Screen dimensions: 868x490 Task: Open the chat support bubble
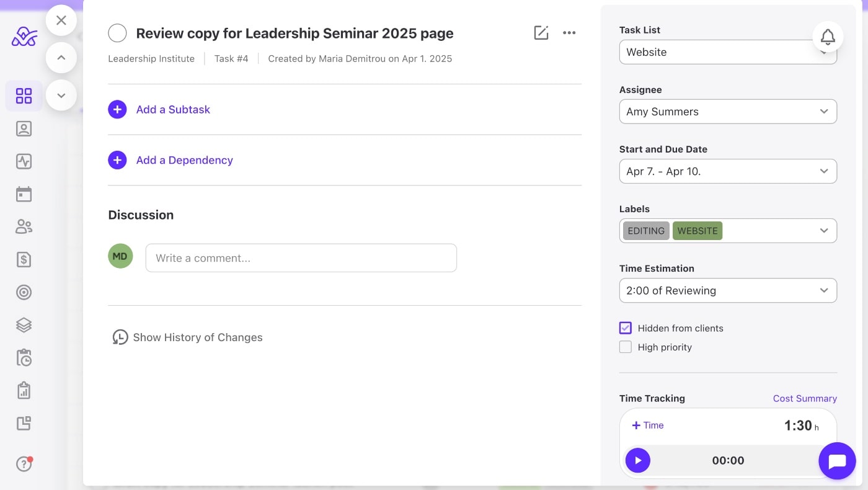pos(836,461)
